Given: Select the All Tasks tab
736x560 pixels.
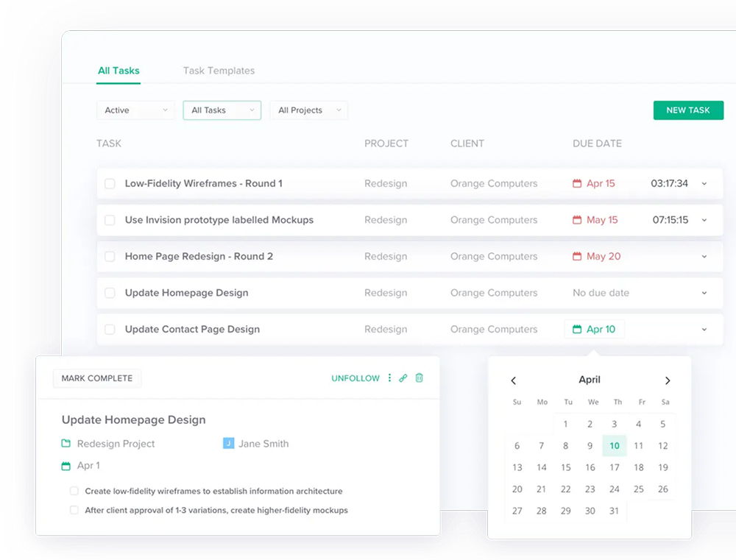Looking at the screenshot, I should tap(118, 71).
